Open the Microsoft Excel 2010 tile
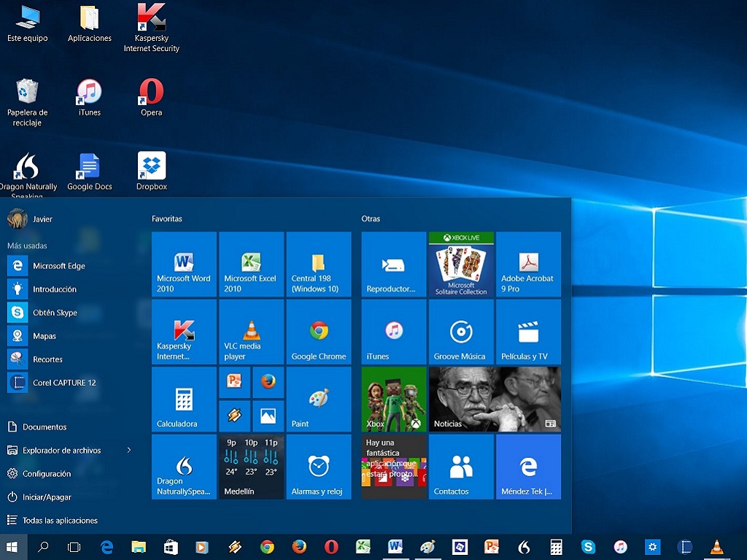The height and width of the screenshot is (560, 747). [x=252, y=264]
